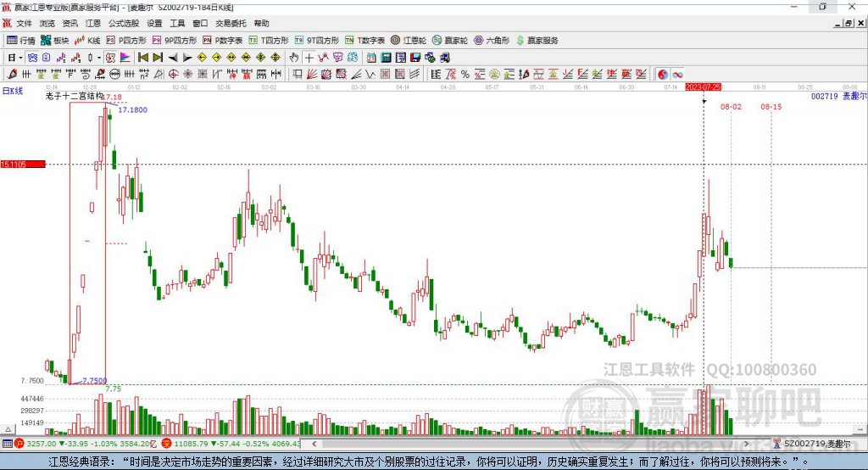Screen dimensions: 868x470
Task: Step chart left with black left arrow
Action: tap(173, 58)
